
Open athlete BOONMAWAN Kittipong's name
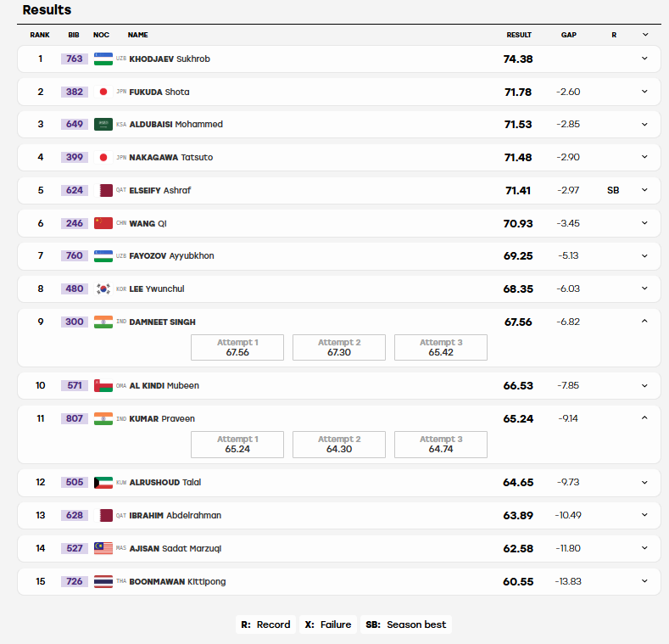click(177, 582)
